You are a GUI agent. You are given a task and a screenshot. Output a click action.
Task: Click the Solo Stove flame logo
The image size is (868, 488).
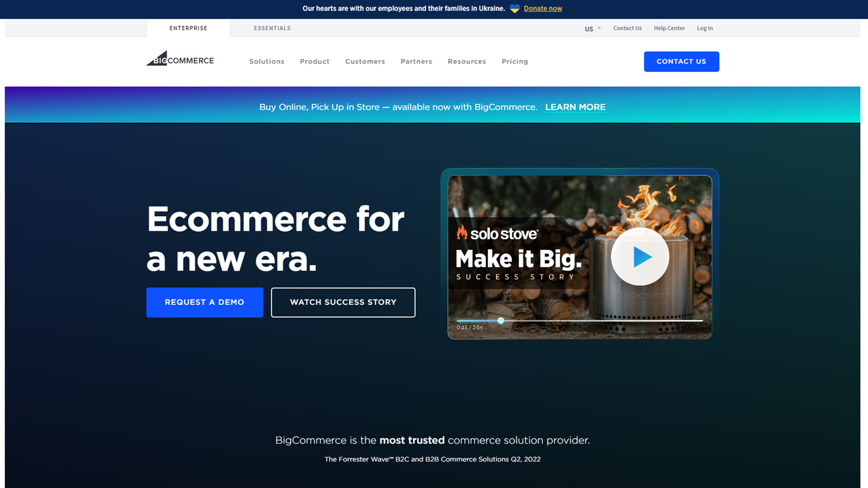point(462,234)
